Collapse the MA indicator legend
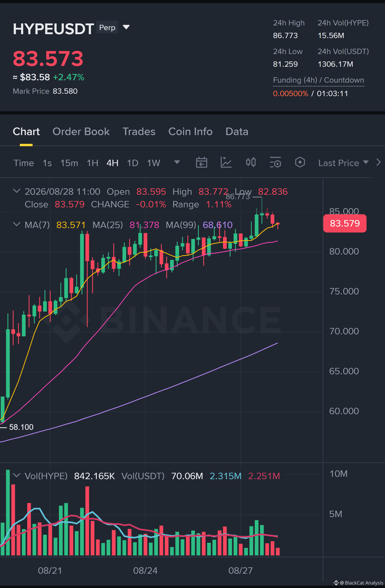This screenshot has height=588, width=385. [x=16, y=224]
